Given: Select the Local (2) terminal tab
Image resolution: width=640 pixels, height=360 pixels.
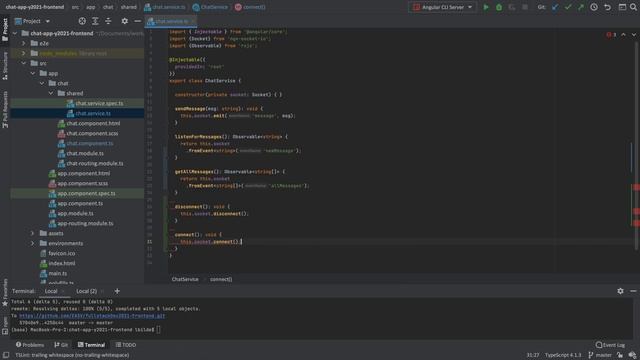Looking at the screenshot, I should (x=87, y=291).
